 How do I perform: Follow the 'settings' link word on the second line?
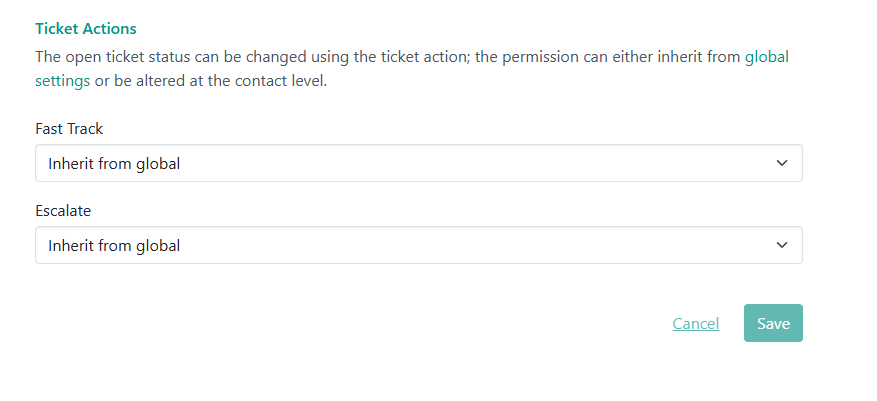[62, 81]
